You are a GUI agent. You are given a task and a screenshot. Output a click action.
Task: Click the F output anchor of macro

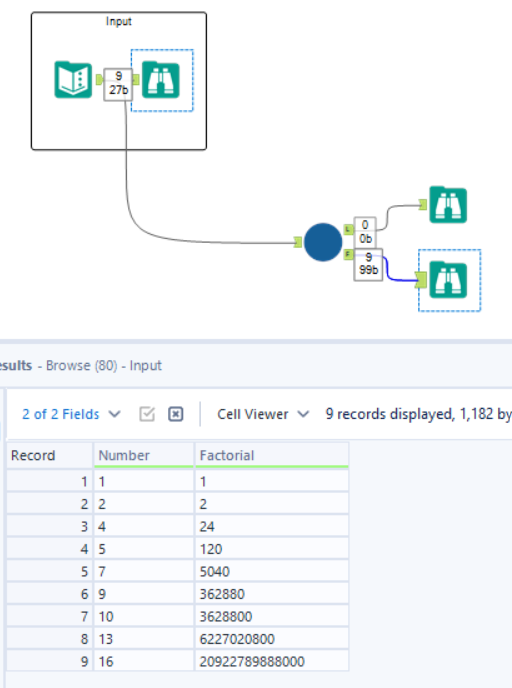[348, 254]
